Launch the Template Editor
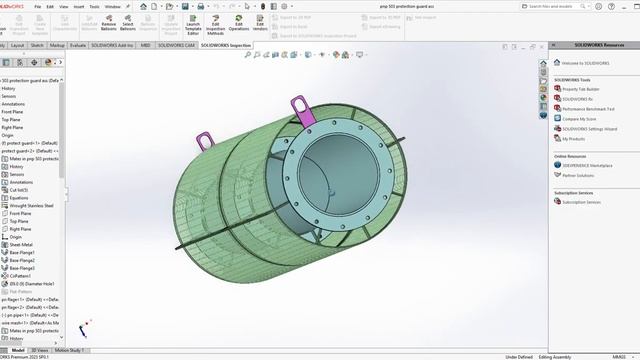The height and width of the screenshot is (360, 640). pyautogui.click(x=193, y=25)
